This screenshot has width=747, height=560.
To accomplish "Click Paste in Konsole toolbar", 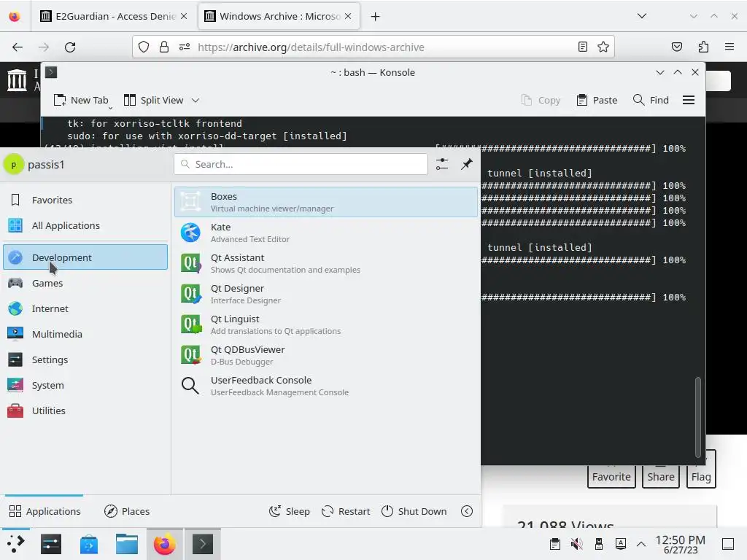I will [597, 100].
